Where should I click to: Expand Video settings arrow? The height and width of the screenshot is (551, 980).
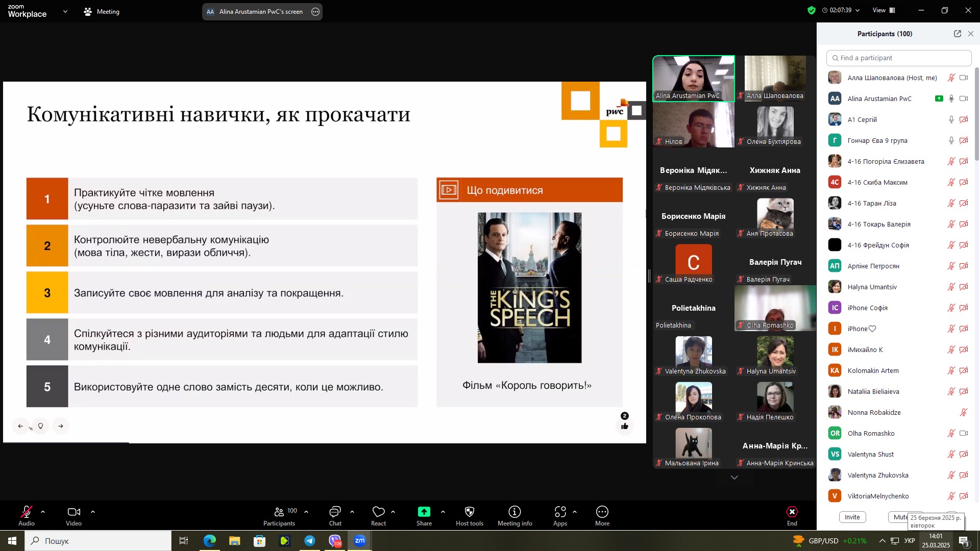click(x=93, y=512)
